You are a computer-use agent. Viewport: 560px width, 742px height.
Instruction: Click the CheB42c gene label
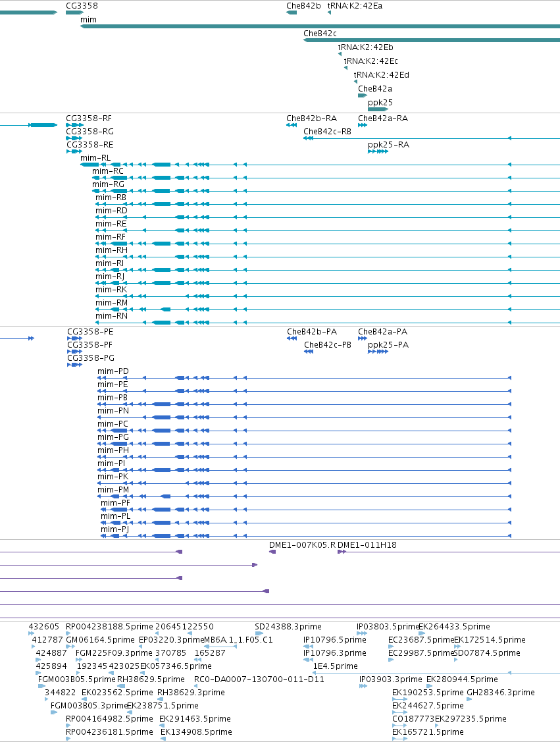point(320,33)
